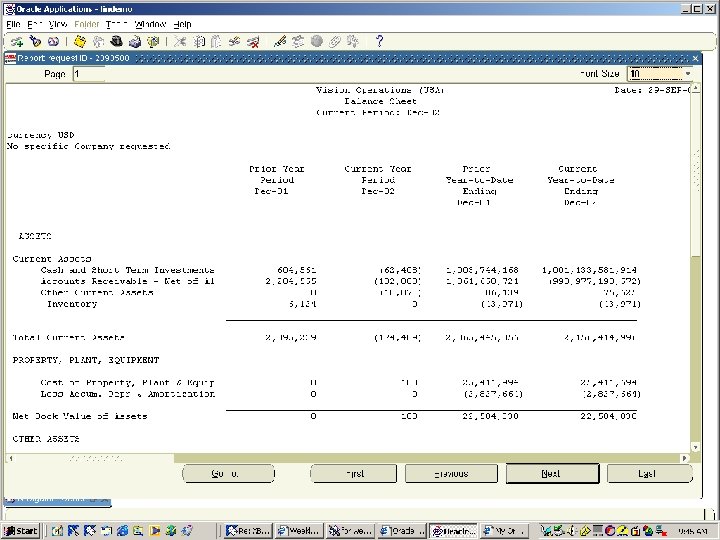The height and width of the screenshot is (540, 720).
Task: Switch to the Weekl... taskbar window
Action: [299, 531]
